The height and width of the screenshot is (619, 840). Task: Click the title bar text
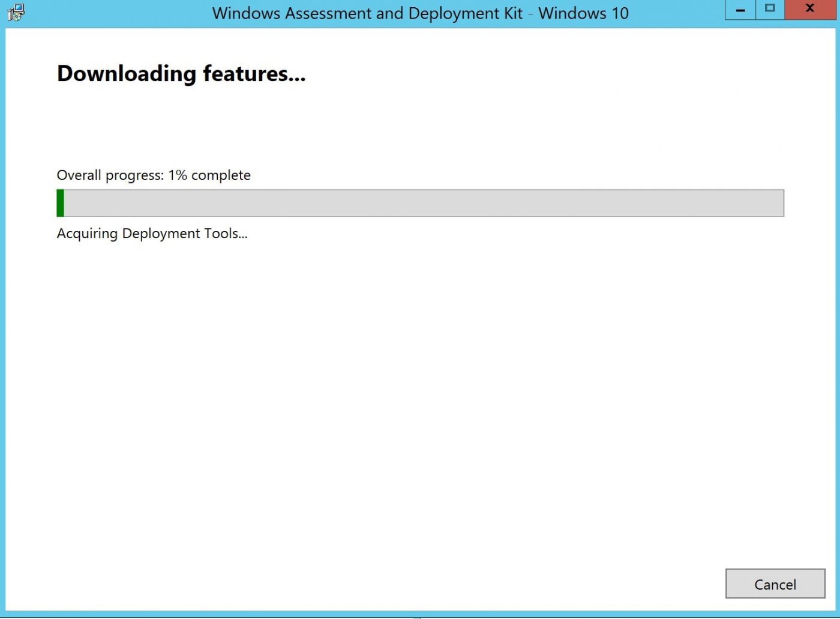[420, 13]
